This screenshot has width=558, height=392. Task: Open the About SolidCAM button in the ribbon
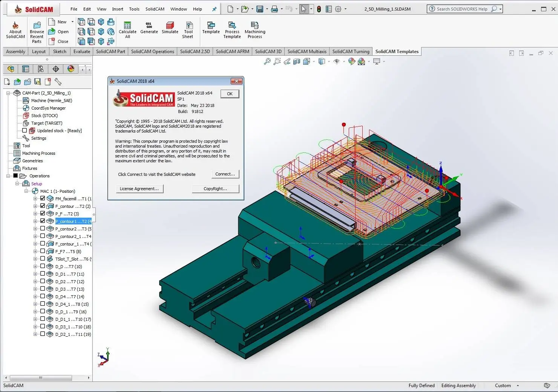15,30
